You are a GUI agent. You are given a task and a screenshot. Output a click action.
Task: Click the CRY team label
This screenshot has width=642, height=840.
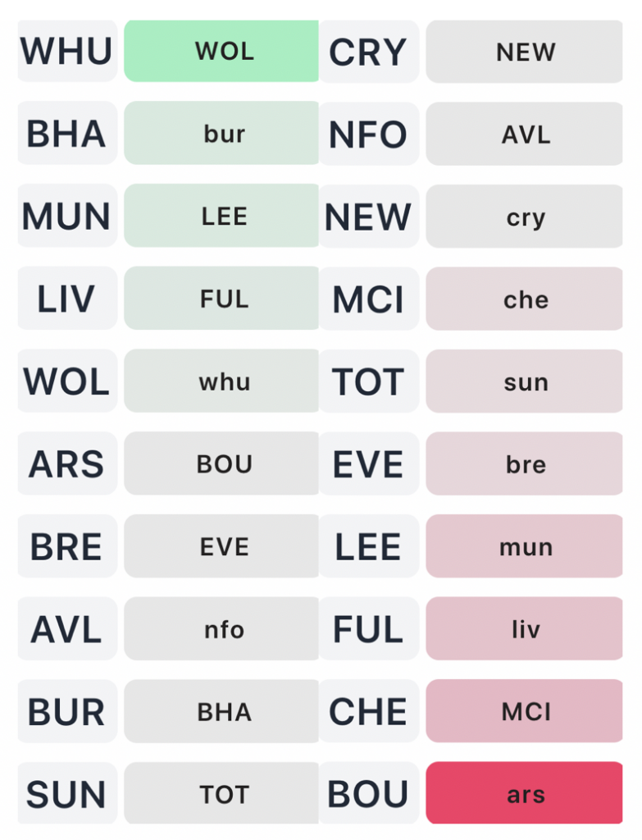[368, 52]
